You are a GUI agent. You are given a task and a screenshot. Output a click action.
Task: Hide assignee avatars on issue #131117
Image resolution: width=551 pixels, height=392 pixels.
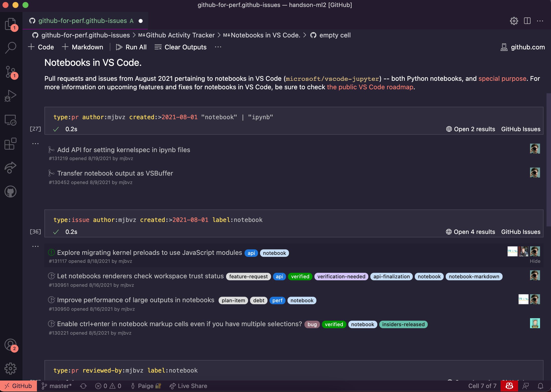coord(535,261)
